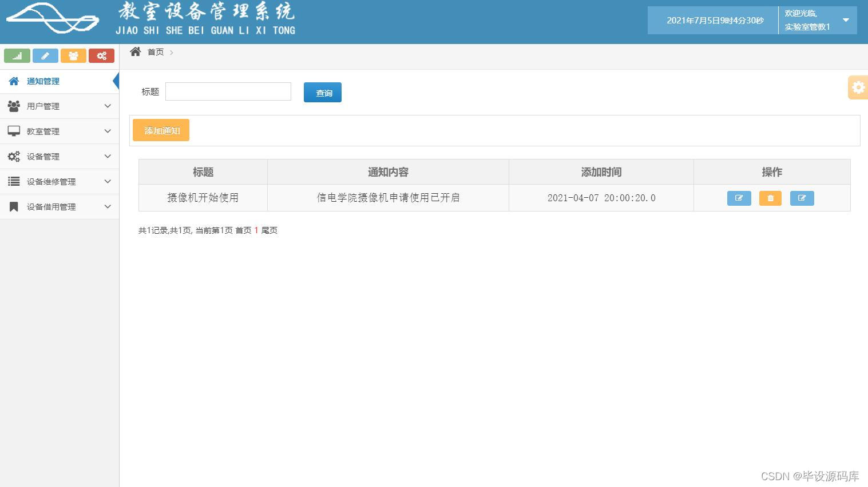Viewport: 868px width, 487px height.
Task: Open the 设备借用管理 menu
Action: coord(60,207)
